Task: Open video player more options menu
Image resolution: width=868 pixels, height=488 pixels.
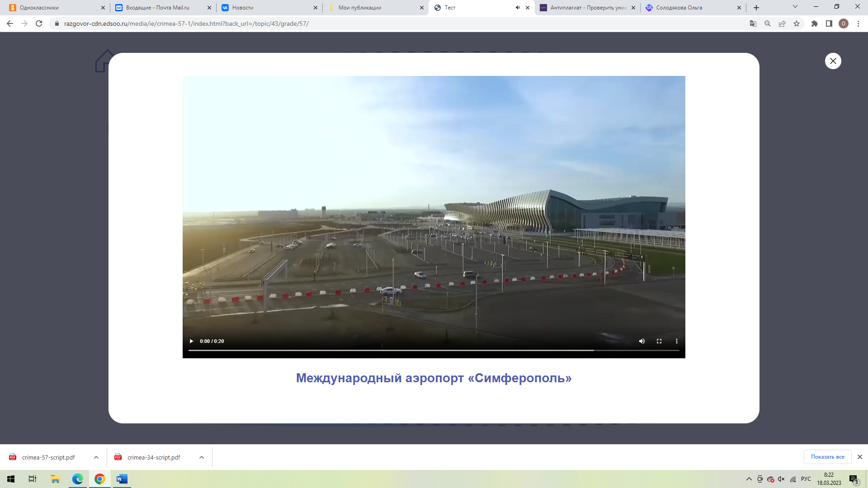Action: (x=677, y=341)
